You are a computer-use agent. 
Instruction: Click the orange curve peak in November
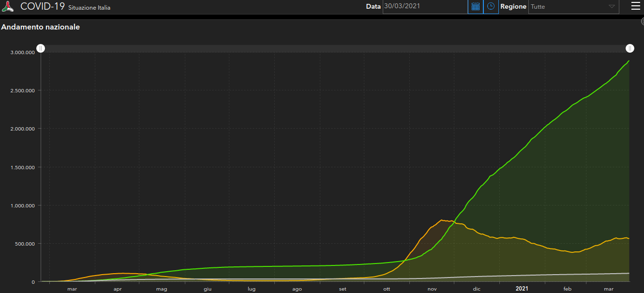tap(441, 220)
